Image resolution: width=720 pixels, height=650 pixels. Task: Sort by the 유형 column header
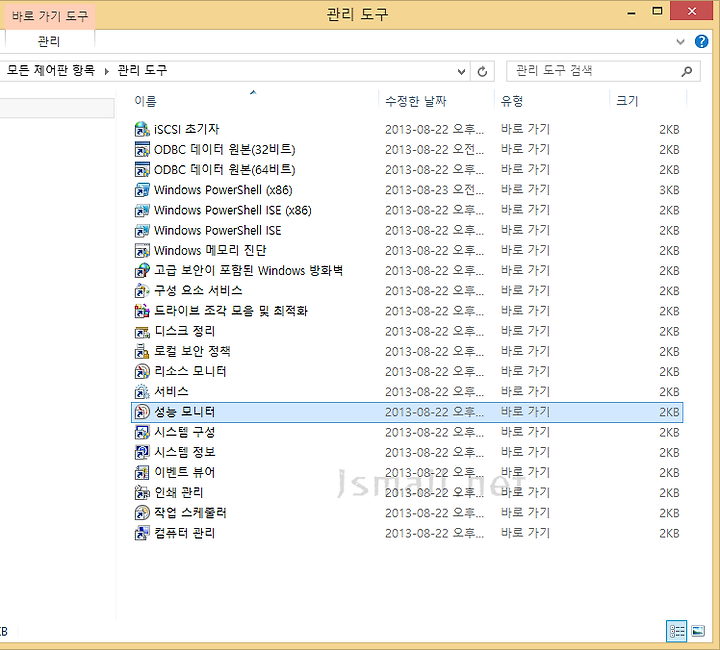(x=512, y=101)
